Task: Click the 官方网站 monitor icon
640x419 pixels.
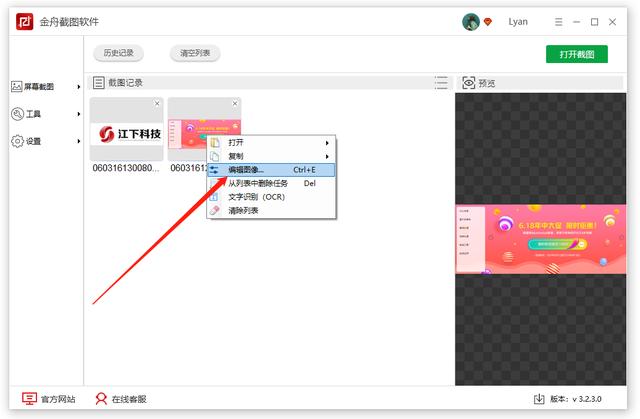Action: pos(29,399)
